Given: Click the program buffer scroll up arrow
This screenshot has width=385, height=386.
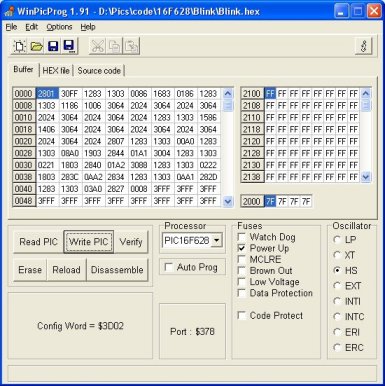Looking at the screenshot, I should (228, 93).
